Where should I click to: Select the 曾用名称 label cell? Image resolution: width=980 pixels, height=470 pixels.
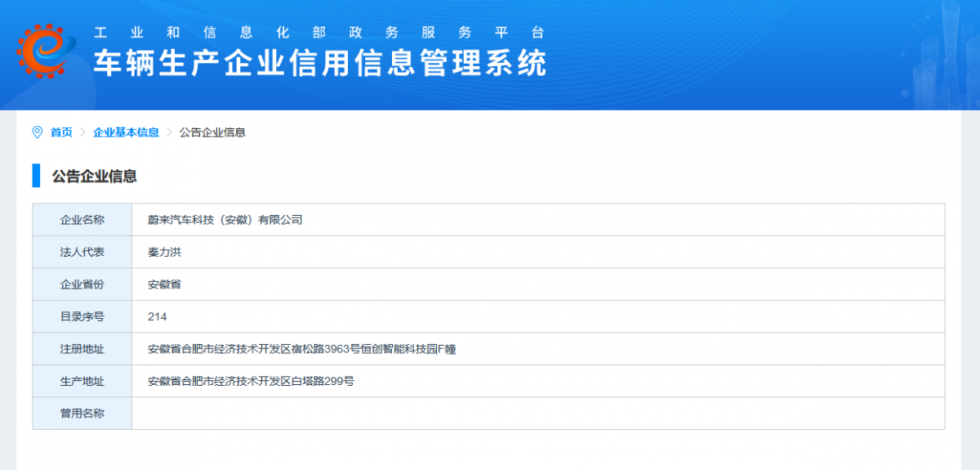(x=82, y=414)
